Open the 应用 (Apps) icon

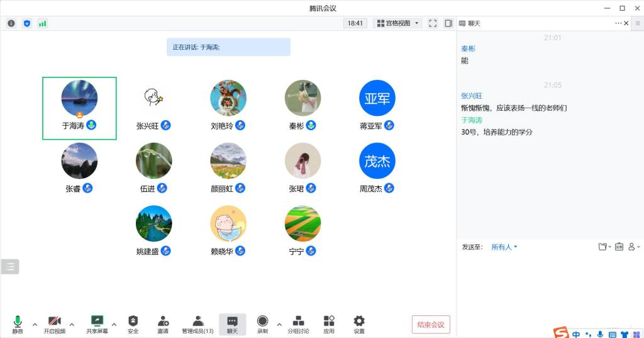pyautogui.click(x=329, y=324)
